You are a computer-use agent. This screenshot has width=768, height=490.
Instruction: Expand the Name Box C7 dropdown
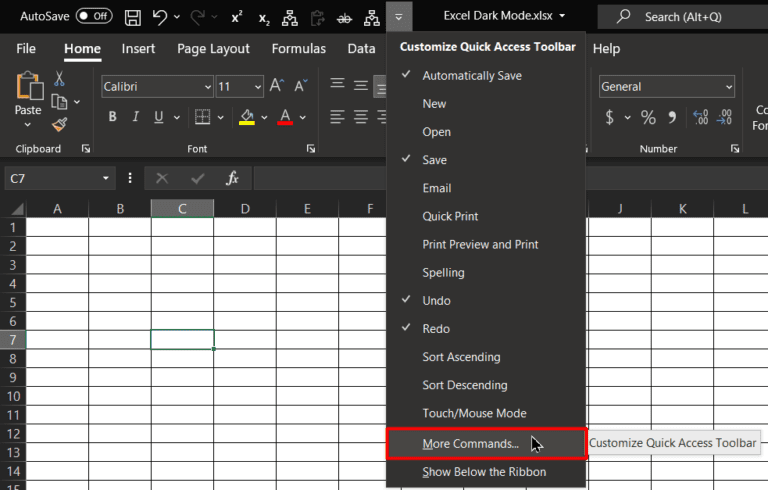(x=105, y=178)
